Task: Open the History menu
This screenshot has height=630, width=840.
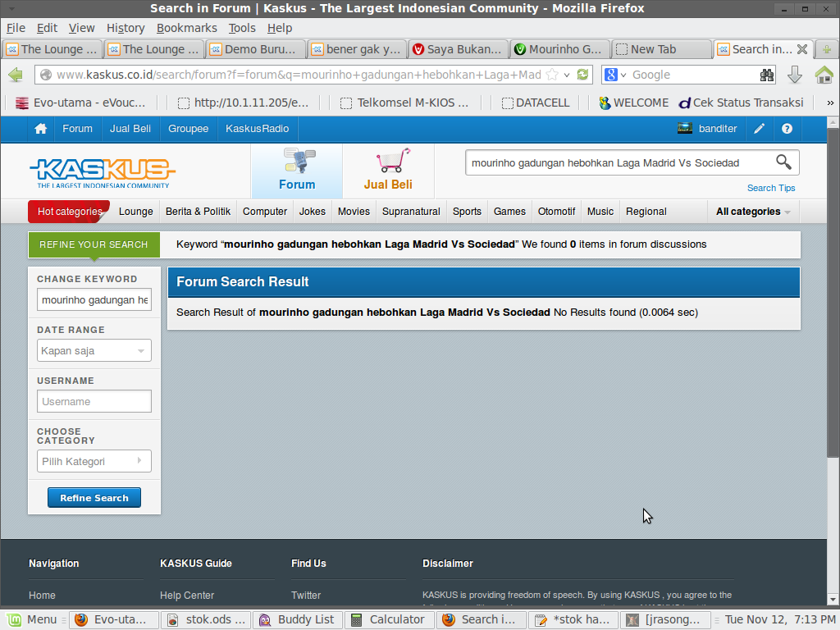Action: click(126, 28)
